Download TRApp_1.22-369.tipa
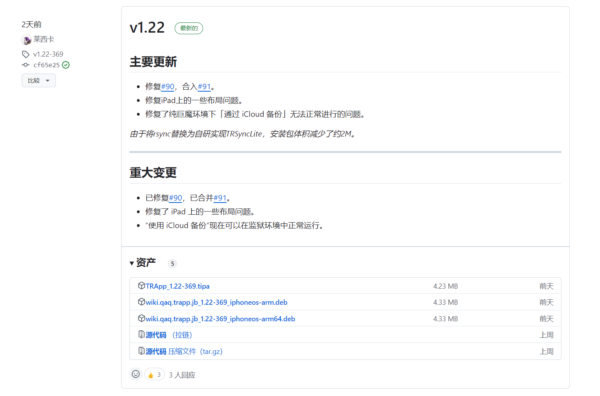Viewport: 600px width, 396px height. pyautogui.click(x=177, y=286)
